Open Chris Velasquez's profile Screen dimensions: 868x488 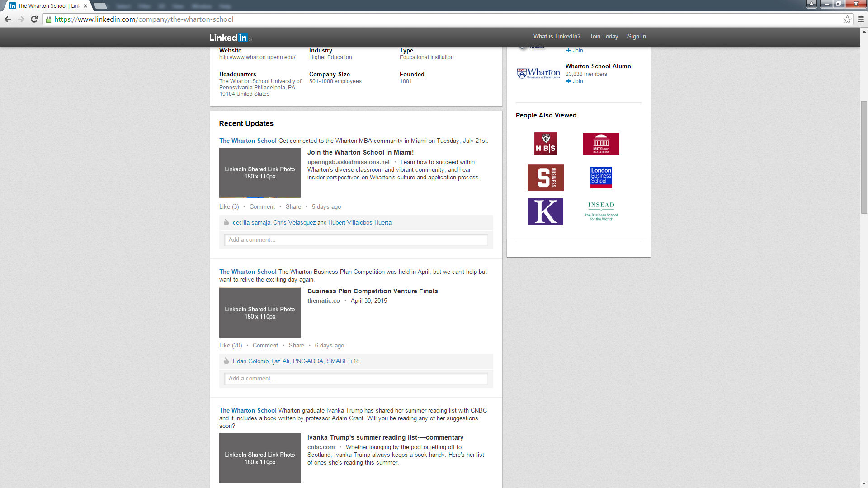coord(294,223)
